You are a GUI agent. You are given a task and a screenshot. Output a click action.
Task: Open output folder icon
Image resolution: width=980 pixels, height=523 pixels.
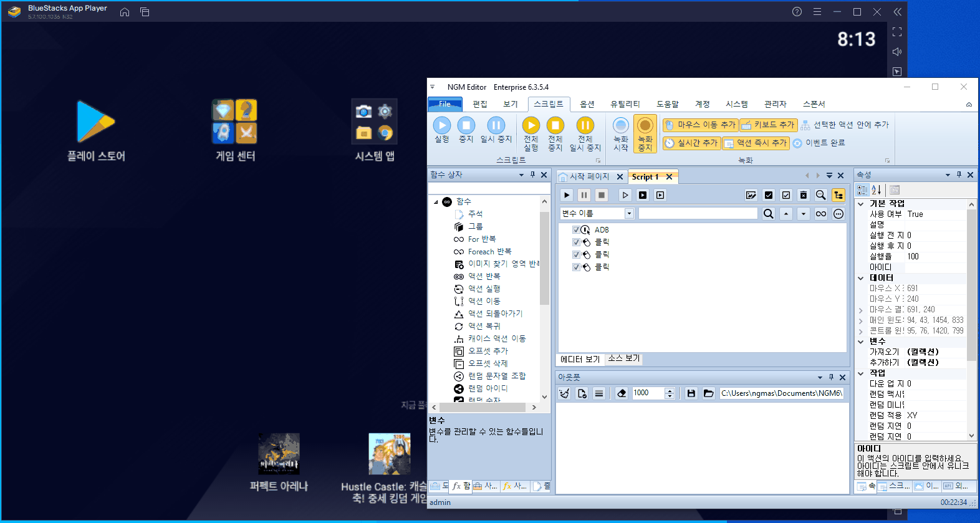[709, 393]
